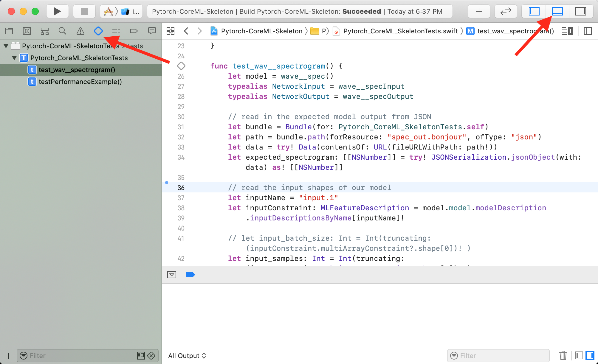Go back in editor history
Screen dimensions: 598x364
click(186, 31)
